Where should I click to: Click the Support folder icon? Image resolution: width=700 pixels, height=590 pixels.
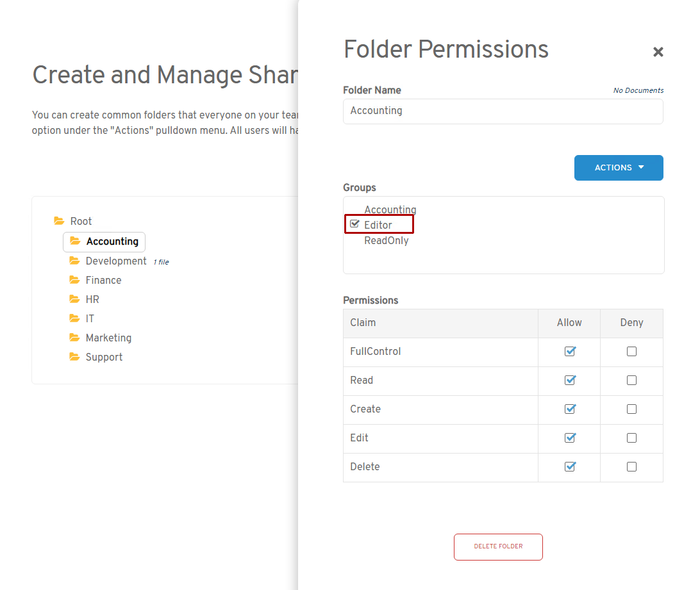[x=74, y=357]
